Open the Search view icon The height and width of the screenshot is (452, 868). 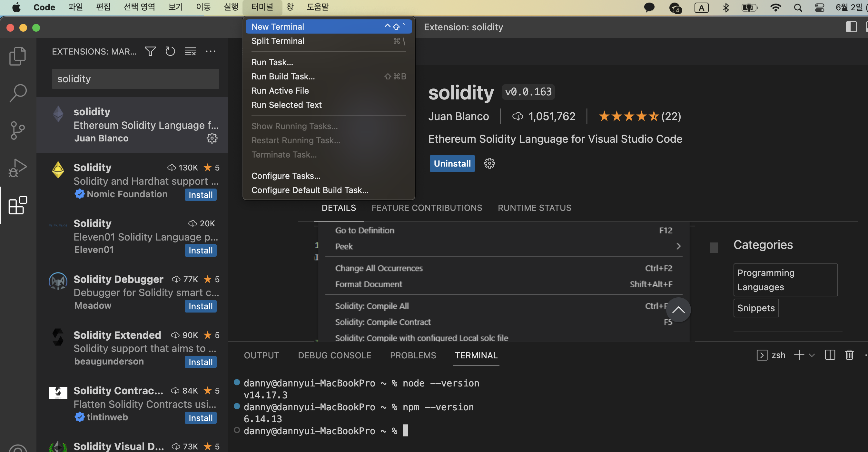point(17,93)
